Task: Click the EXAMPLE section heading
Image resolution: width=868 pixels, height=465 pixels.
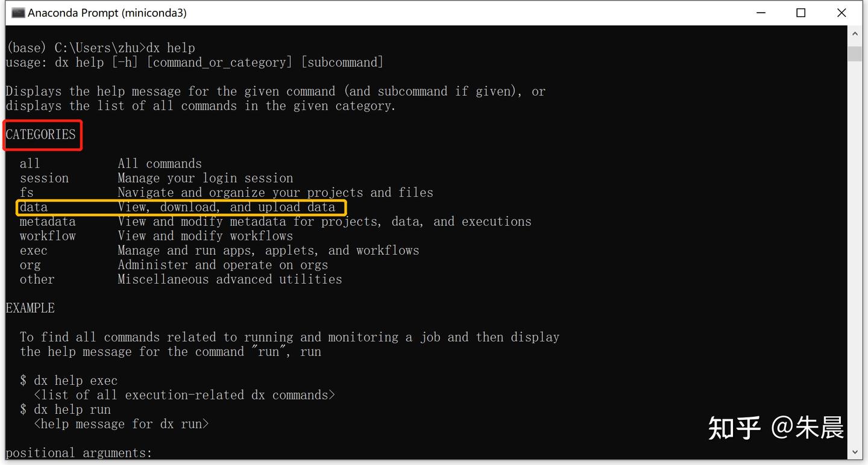Action: tap(30, 307)
